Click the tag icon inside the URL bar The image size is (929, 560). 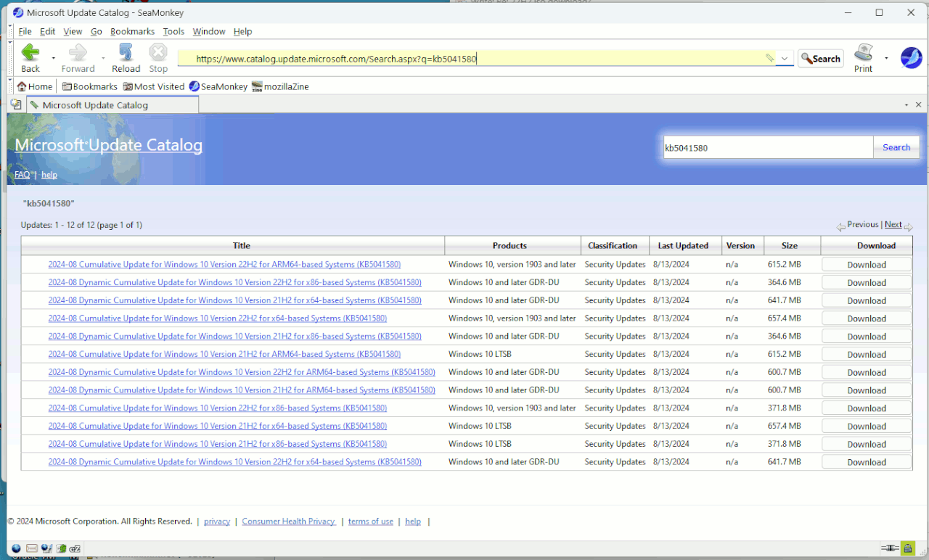click(x=769, y=58)
